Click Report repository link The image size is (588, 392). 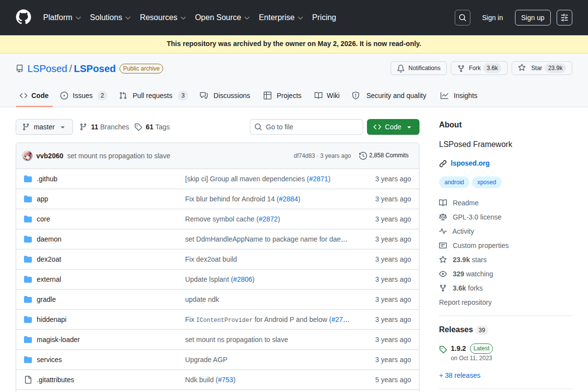(465, 302)
